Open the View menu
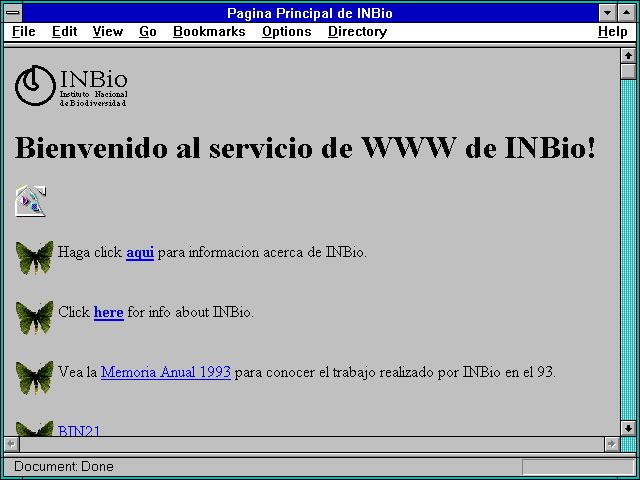Viewport: 640px width, 480px height. pos(108,32)
